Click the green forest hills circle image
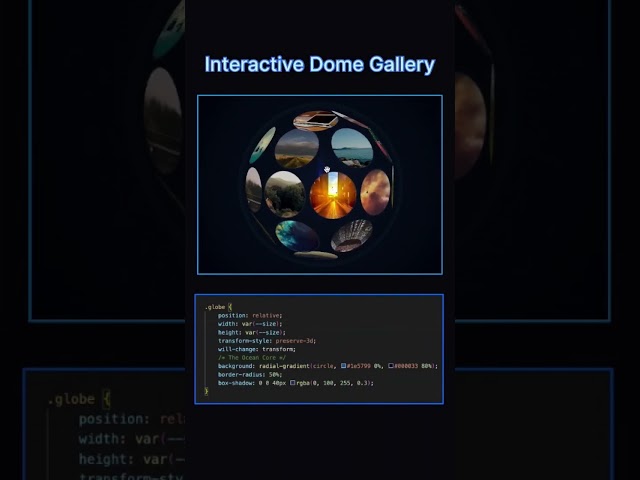The image size is (640, 480). [285, 194]
